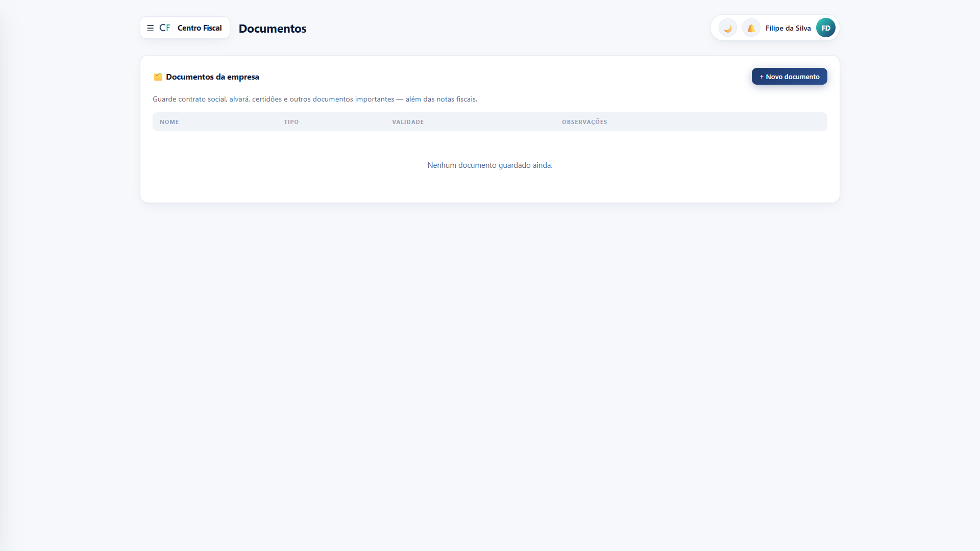This screenshot has width=980, height=551.
Task: Click the yellow folder icon
Action: click(158, 77)
